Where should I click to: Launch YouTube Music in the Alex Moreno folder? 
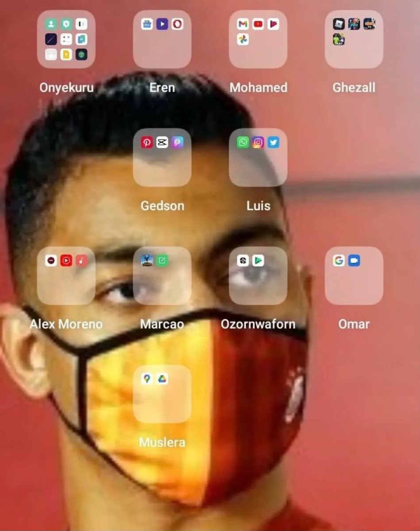66,261
